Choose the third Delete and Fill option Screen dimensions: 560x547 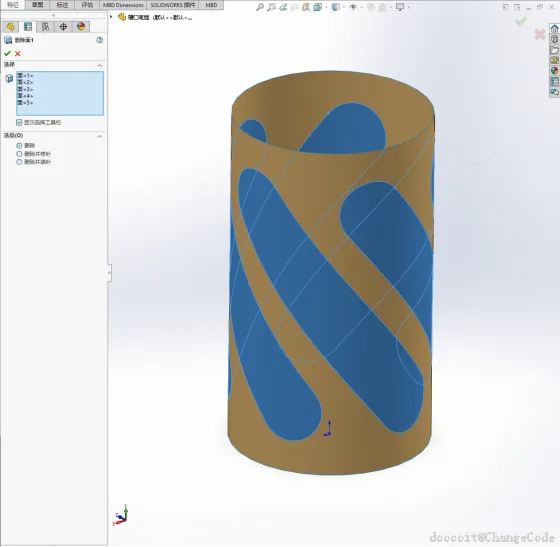click(19, 162)
